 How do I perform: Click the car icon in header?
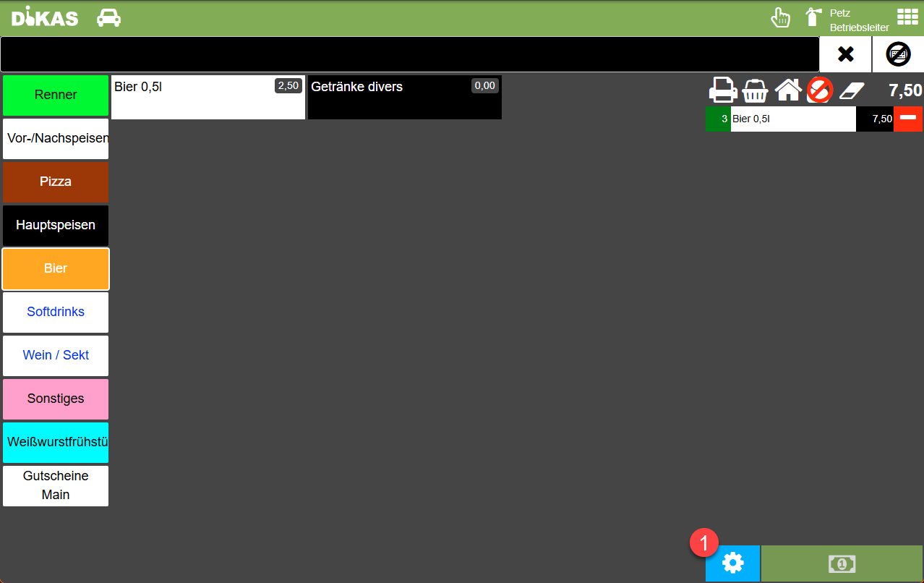click(108, 17)
